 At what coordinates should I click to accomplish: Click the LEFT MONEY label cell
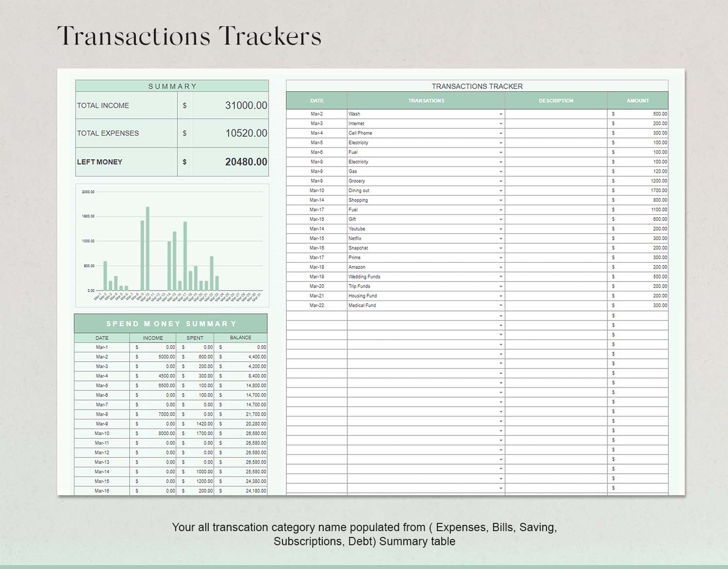(126, 162)
